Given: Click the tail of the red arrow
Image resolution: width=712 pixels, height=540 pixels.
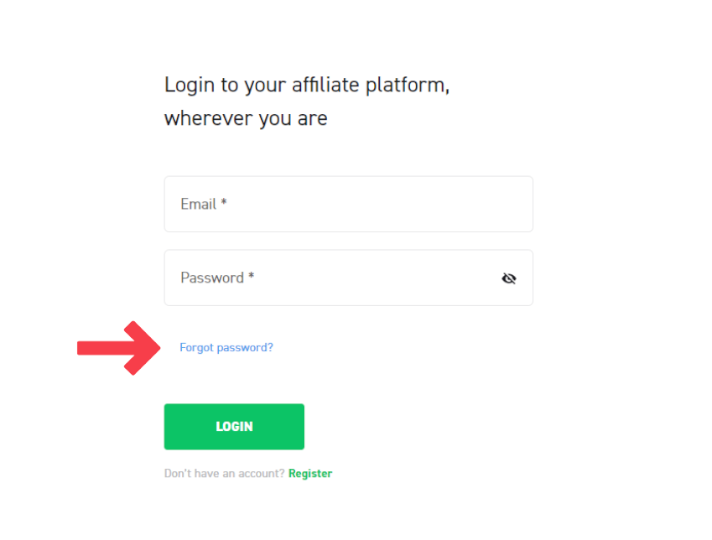Looking at the screenshot, I should pyautogui.click(x=84, y=348).
